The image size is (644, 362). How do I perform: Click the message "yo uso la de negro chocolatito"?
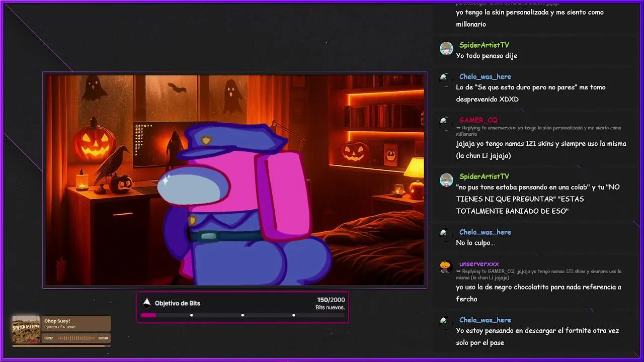click(538, 293)
